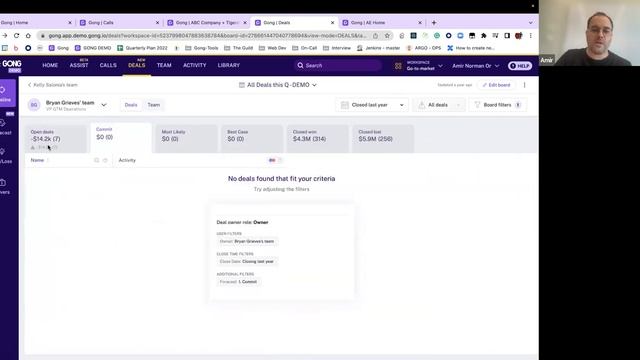Open the Board filters panel
The height and width of the screenshot is (360, 640).
[x=498, y=105]
